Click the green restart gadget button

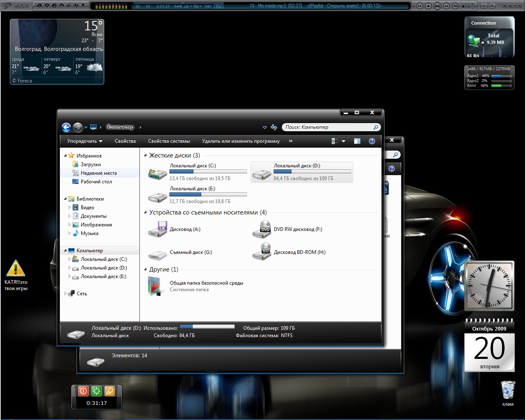96,391
